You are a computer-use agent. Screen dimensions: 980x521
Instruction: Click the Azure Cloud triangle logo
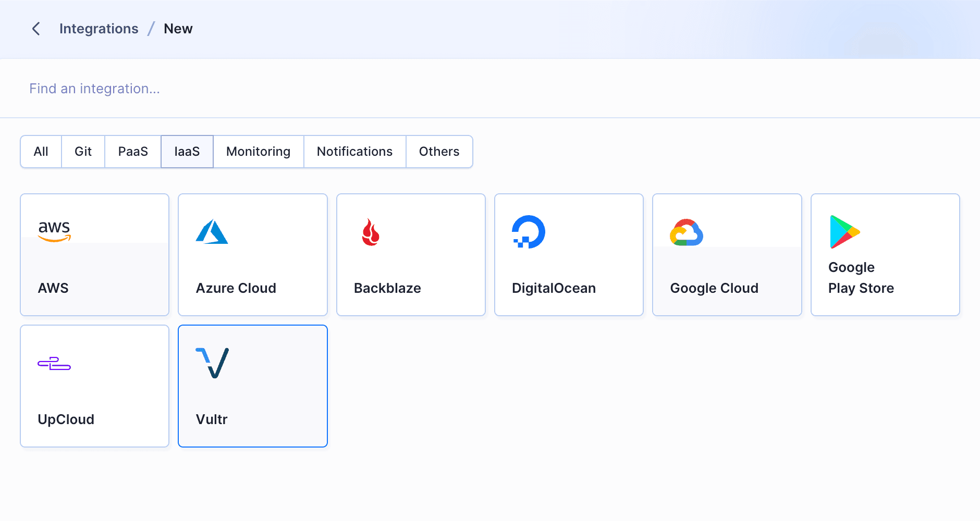[x=212, y=232]
